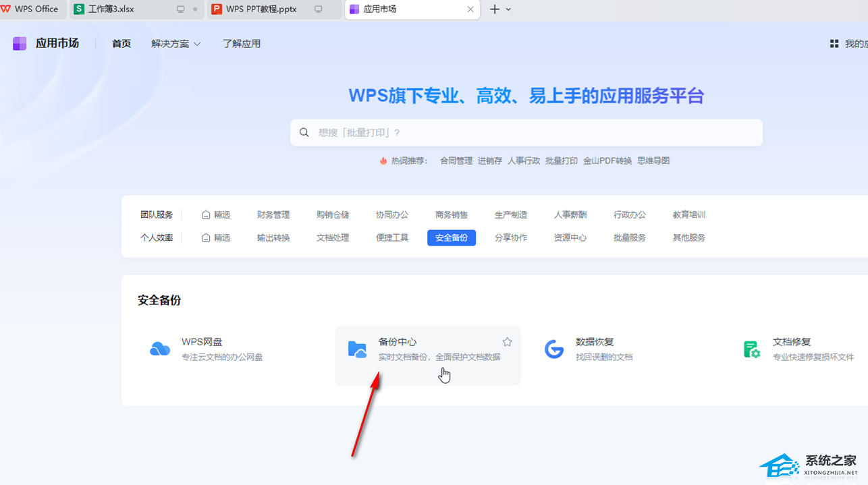Open a new tab with plus icon
The width and height of the screenshot is (868, 485).
(495, 9)
